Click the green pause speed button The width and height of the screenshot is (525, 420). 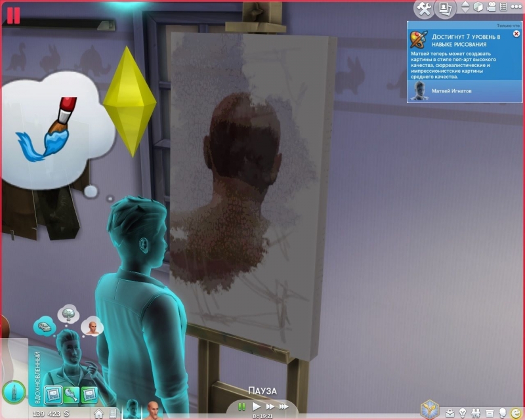pos(241,407)
